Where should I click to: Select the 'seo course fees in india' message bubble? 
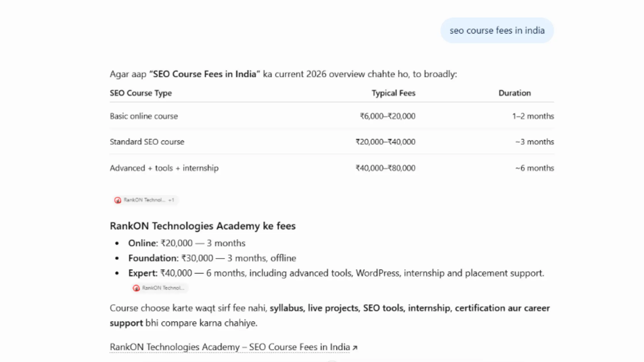tap(497, 30)
